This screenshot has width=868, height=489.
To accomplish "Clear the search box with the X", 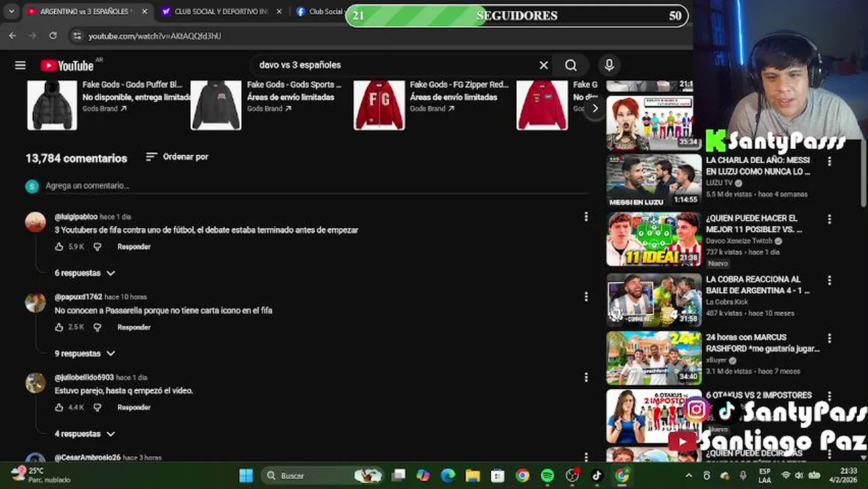I will coord(543,65).
